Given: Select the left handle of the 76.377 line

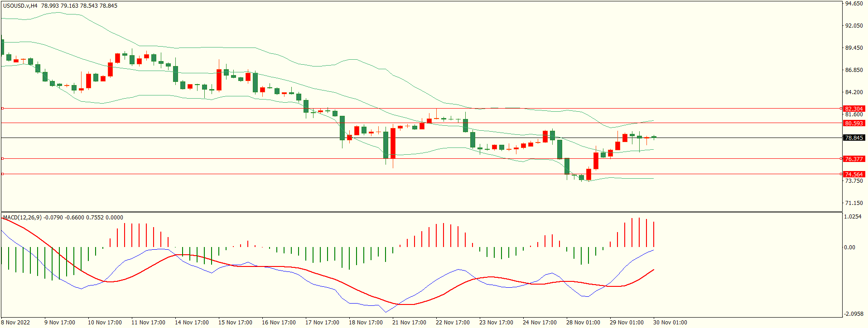Looking at the screenshot, I should click(3, 159).
